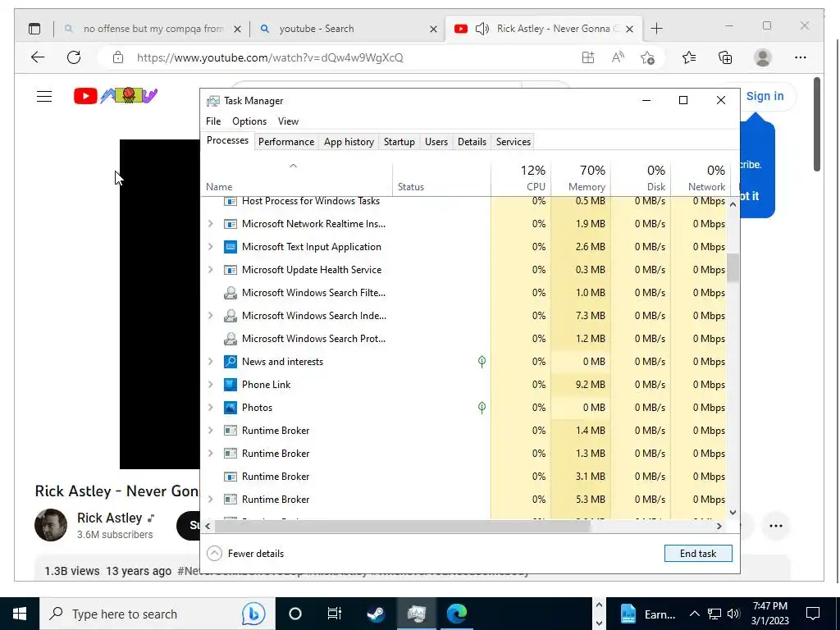This screenshot has width=840, height=630.
Task: Open the YouTube hamburger guide menu
Action: (x=44, y=97)
